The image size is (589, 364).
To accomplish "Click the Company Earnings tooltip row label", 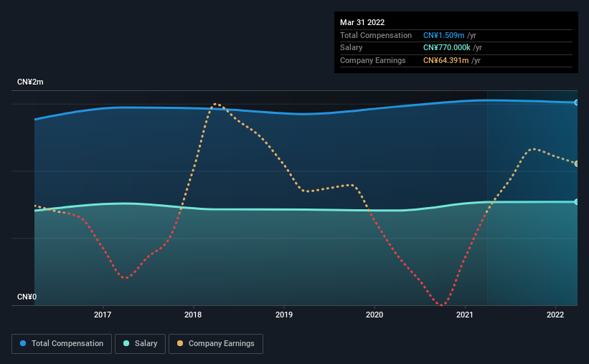I will click(x=372, y=60).
